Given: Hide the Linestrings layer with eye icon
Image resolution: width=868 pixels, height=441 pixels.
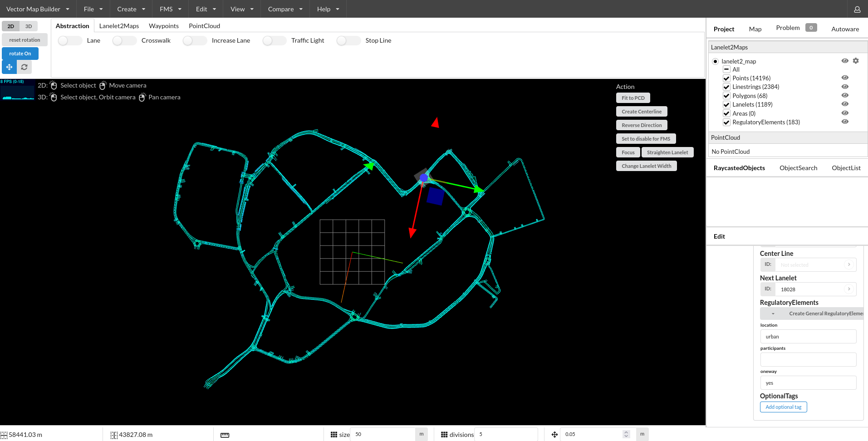Looking at the screenshot, I should [x=845, y=87].
